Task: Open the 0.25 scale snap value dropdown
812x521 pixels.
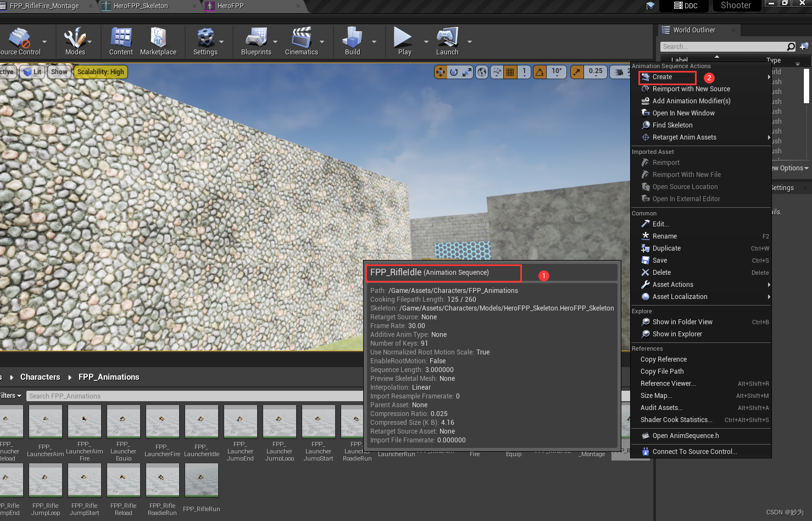Action: click(596, 72)
